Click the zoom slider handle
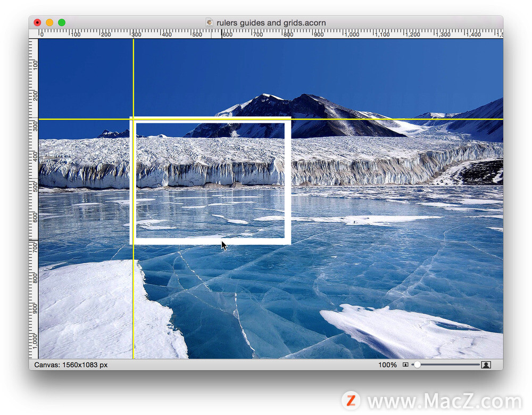Image resolution: width=532 pixels, height=415 pixels. (x=417, y=365)
